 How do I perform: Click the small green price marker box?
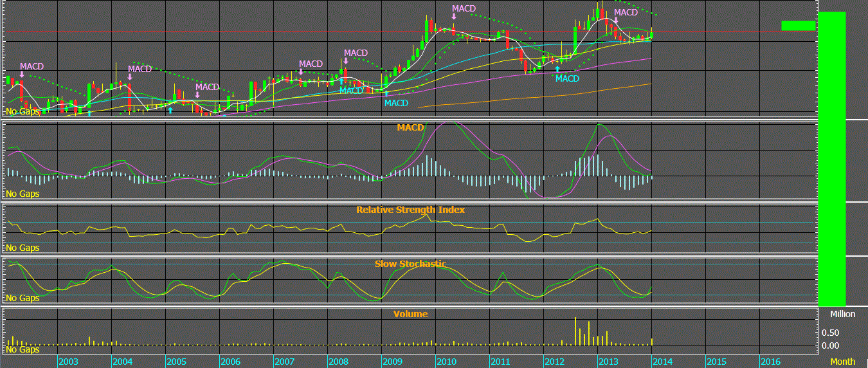(x=798, y=26)
